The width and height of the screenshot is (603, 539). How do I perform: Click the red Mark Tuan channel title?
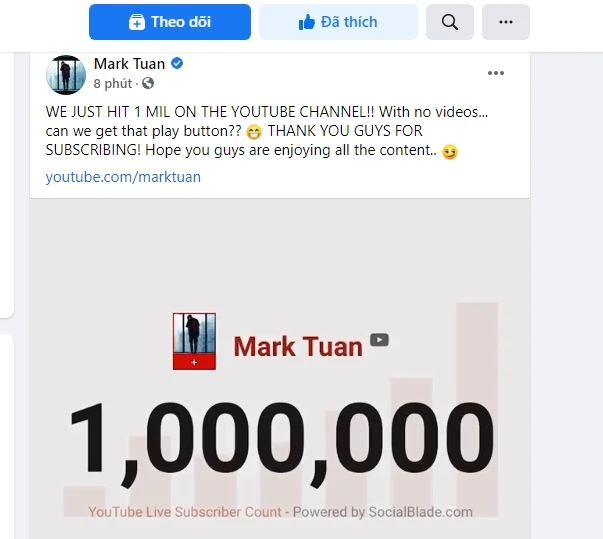298,347
